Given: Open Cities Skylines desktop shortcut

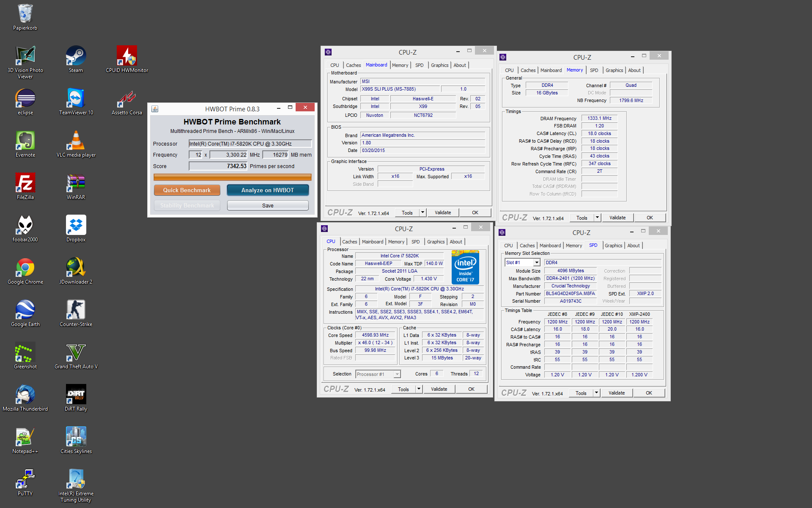Looking at the screenshot, I should [76, 440].
